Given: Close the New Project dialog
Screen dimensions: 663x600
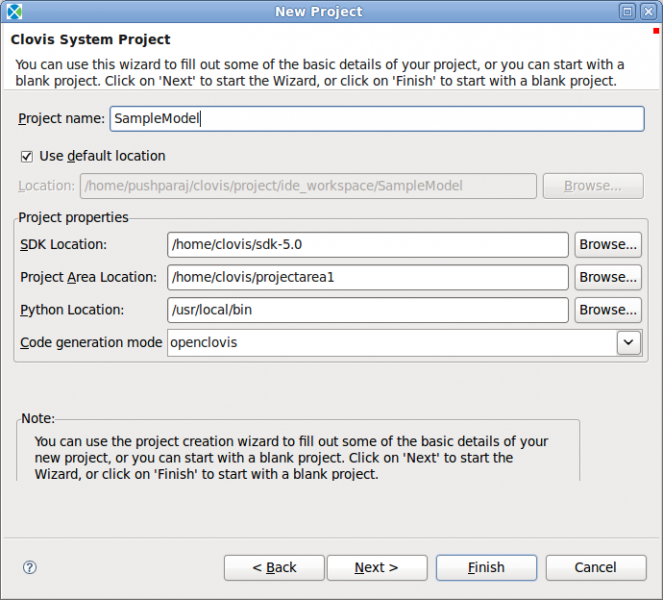Looking at the screenshot, I should (x=648, y=11).
